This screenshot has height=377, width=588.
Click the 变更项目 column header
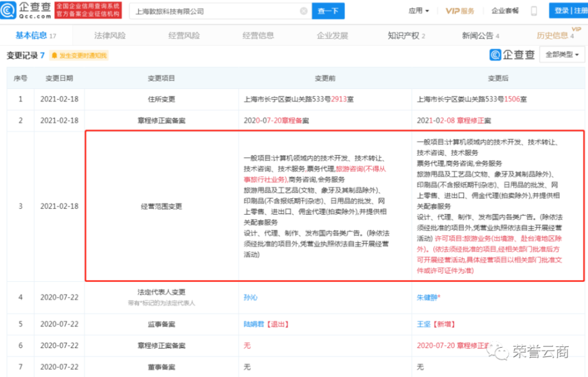pyautogui.click(x=161, y=78)
